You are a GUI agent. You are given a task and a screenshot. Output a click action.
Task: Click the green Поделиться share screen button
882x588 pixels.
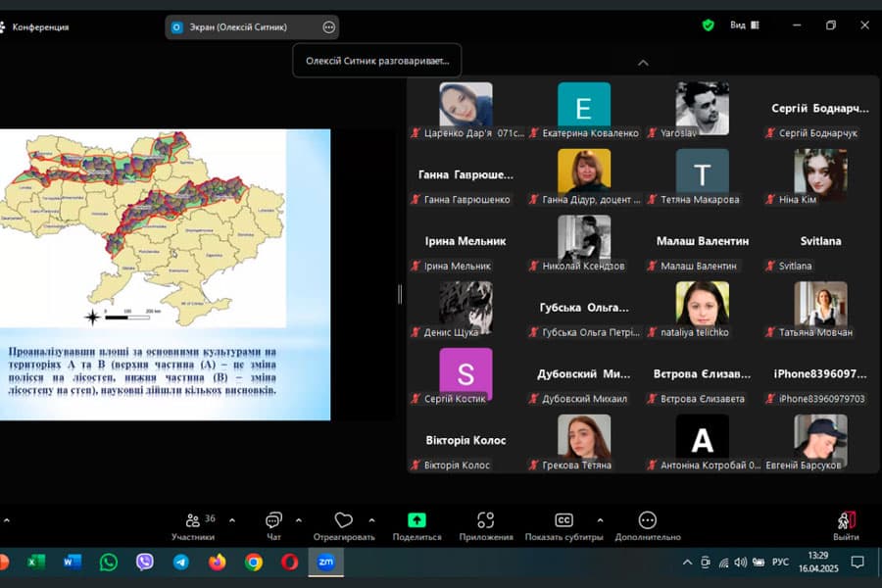[x=416, y=520]
